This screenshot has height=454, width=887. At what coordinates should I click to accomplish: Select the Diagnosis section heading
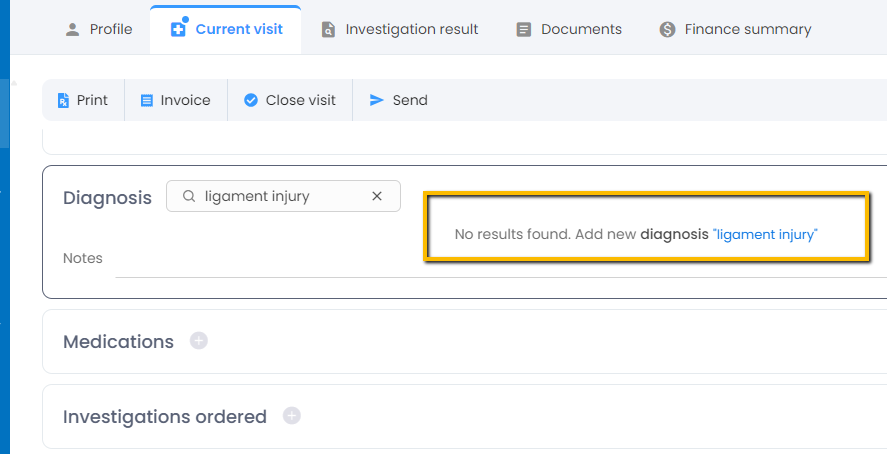(107, 197)
